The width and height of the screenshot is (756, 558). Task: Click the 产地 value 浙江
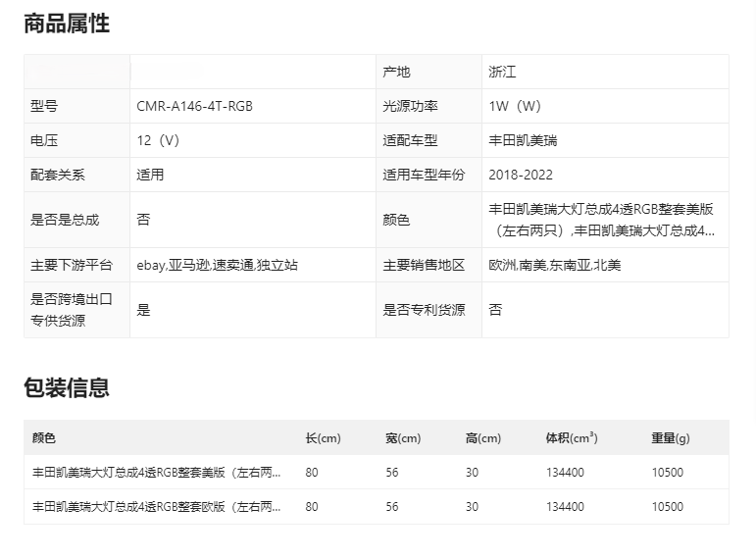(502, 72)
